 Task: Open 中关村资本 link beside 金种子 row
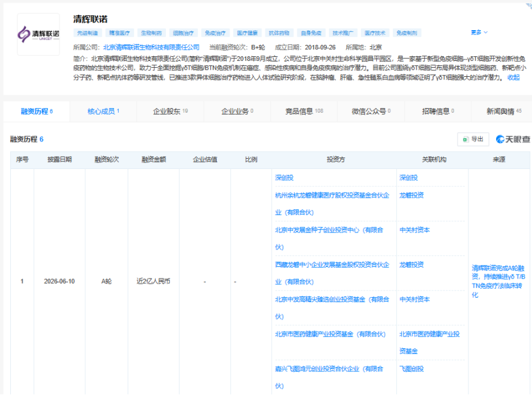415,230
